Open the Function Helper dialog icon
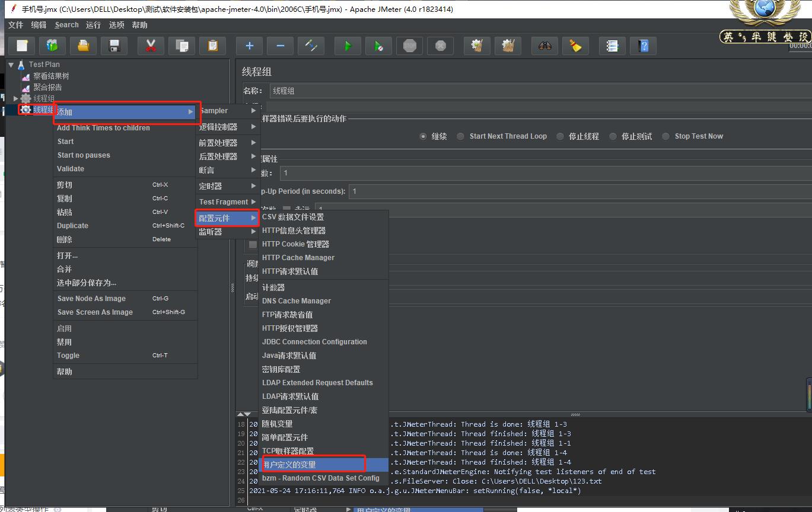812x512 pixels. [612, 46]
